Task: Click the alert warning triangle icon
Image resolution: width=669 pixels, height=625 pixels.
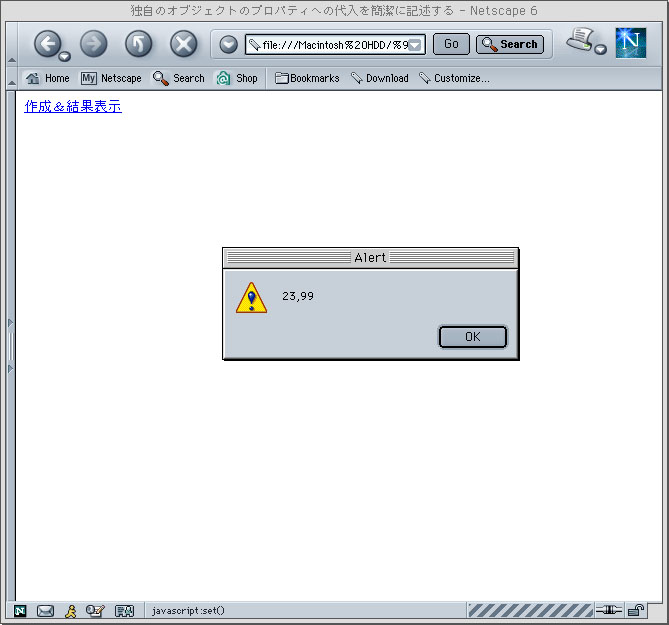Action: [x=251, y=297]
